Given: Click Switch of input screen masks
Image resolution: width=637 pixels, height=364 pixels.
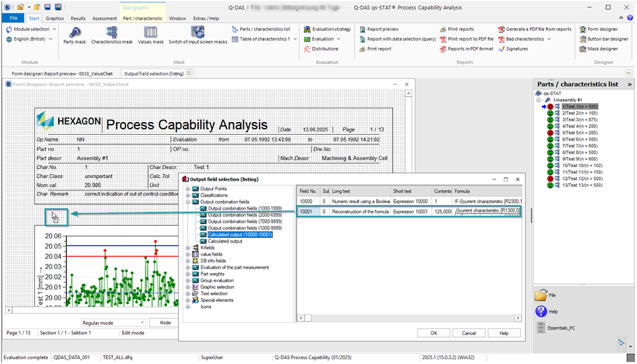Looking at the screenshot, I should pyautogui.click(x=198, y=35).
